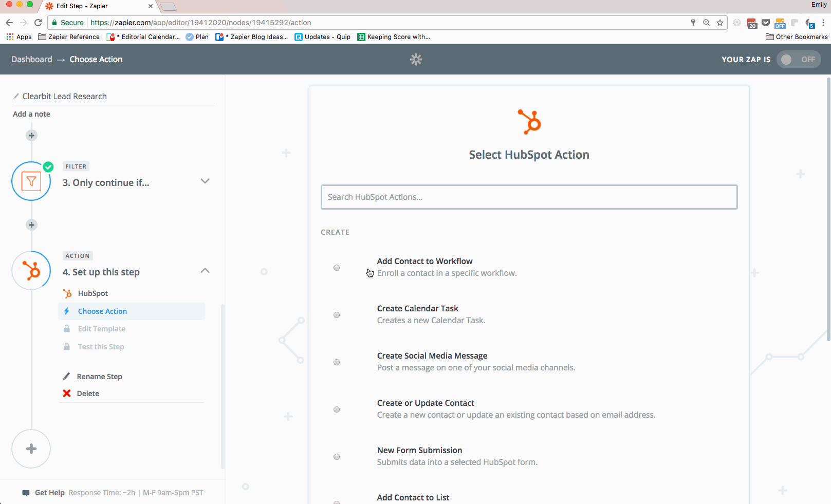Click the pencil icon beside Clearbit Lead Research

(x=16, y=97)
